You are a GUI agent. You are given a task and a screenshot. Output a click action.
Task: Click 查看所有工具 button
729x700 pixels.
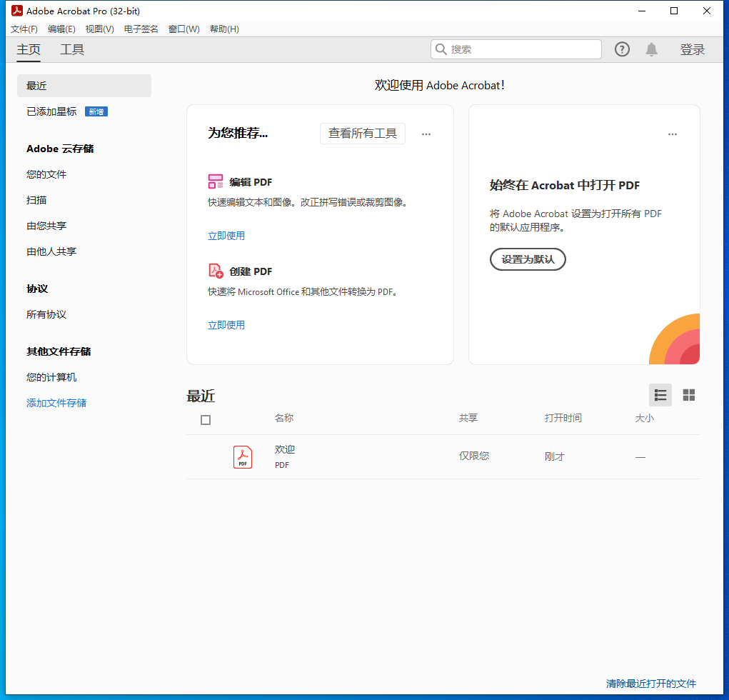362,134
